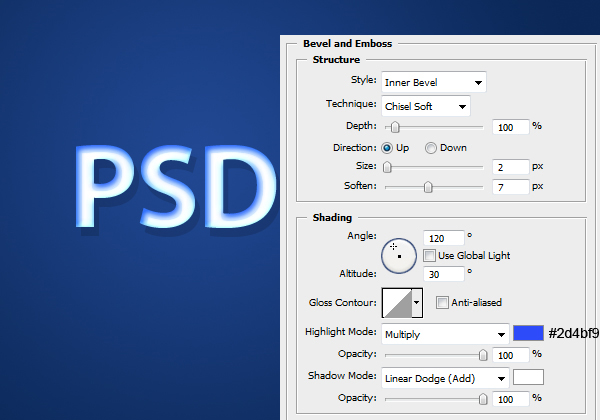Click the angle and altitude light dial
This screenshot has width=600, height=420.
coord(399,256)
